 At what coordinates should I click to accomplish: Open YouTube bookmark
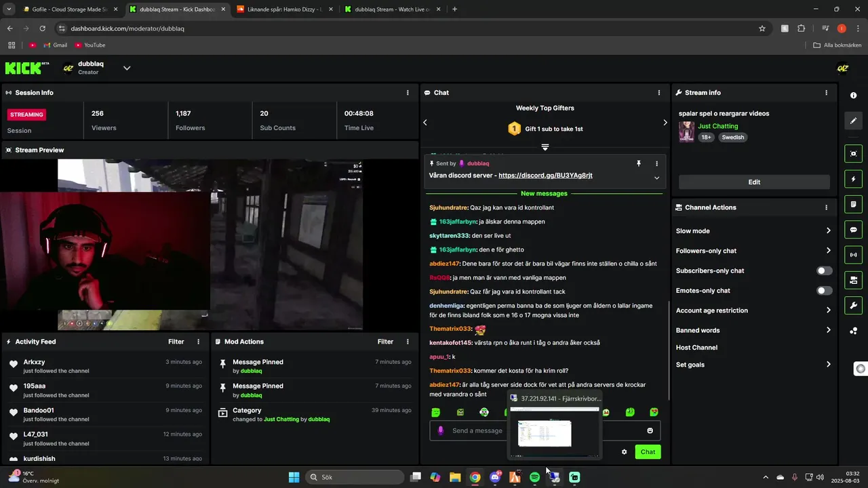[x=90, y=45]
